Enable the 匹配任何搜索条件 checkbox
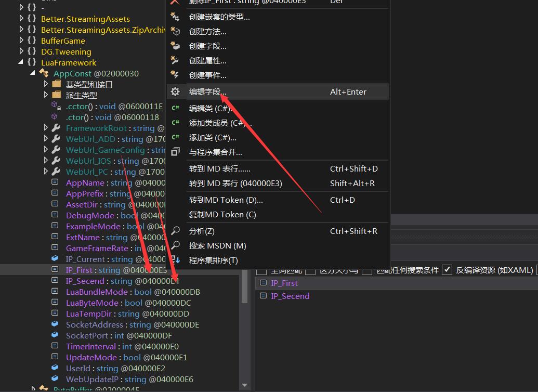The image size is (538, 392). point(368,270)
